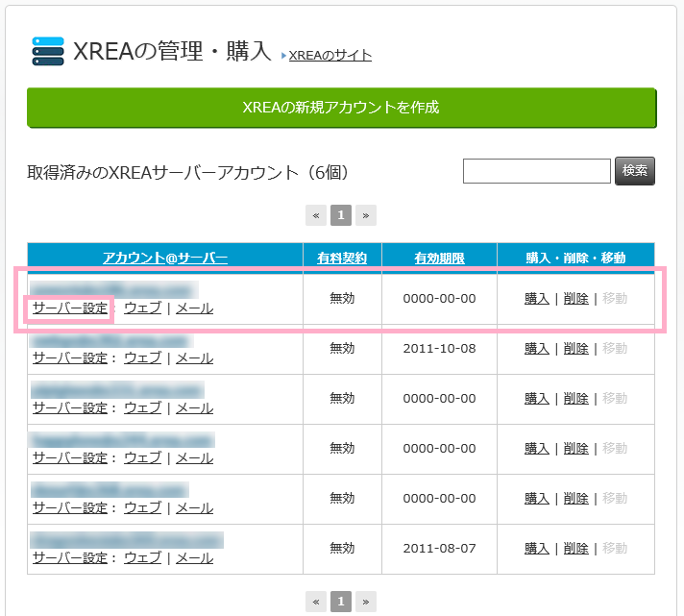This screenshot has width=684, height=616.
Task: Click the 検索 search button
Action: coord(635,171)
